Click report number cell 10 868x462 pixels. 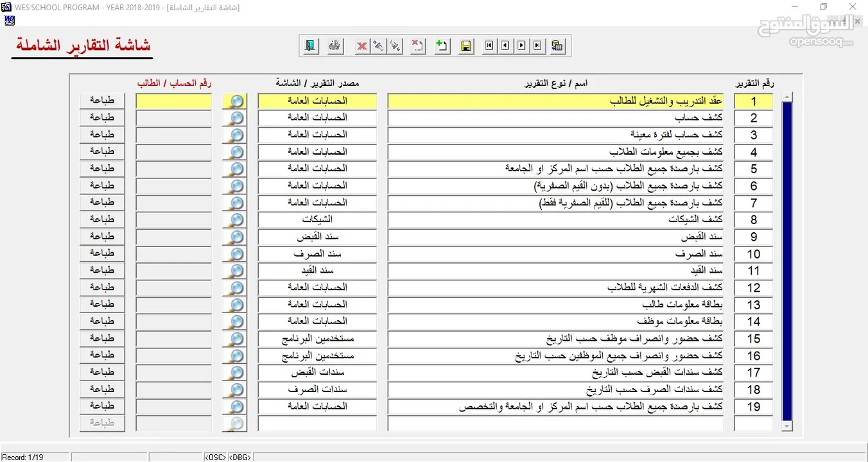(754, 253)
